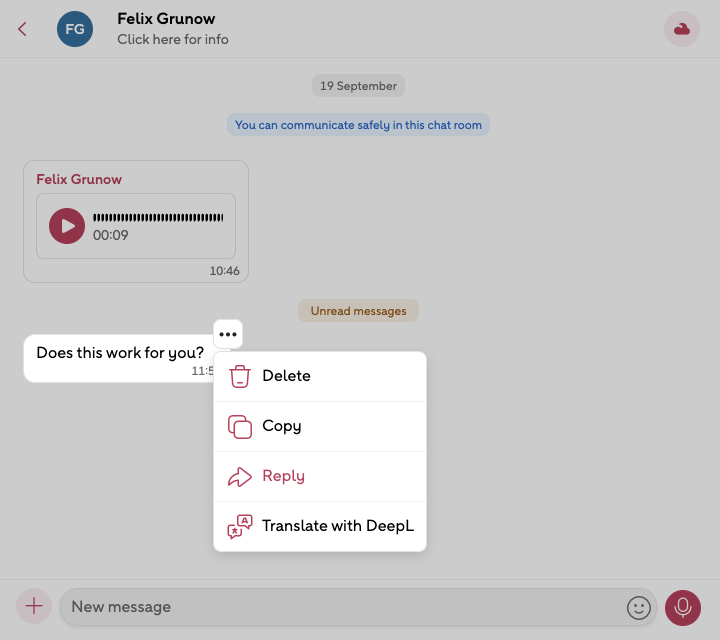Select the "Does this work for you?" message
Screen dimensions: 720x640
pyautogui.click(x=120, y=353)
